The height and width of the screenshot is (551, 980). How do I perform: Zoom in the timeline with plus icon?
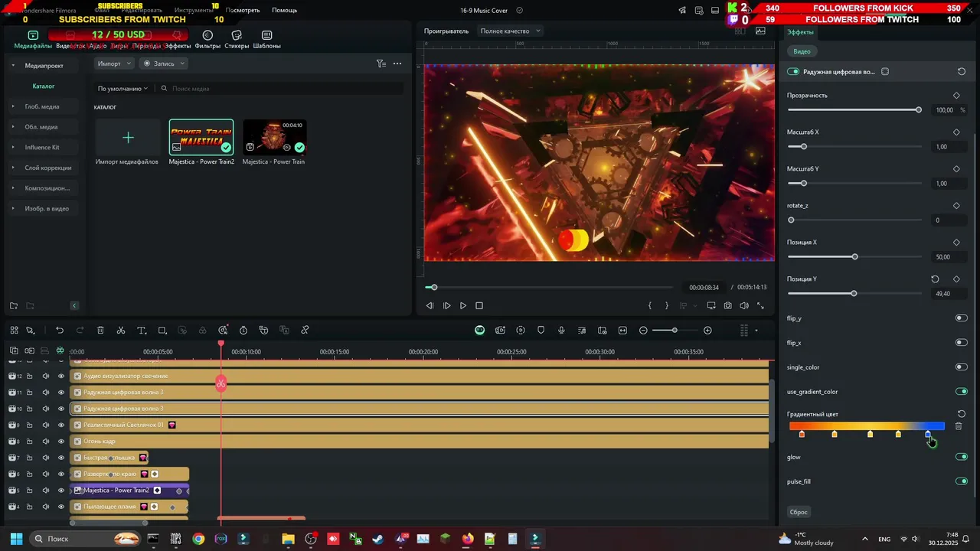707,331
